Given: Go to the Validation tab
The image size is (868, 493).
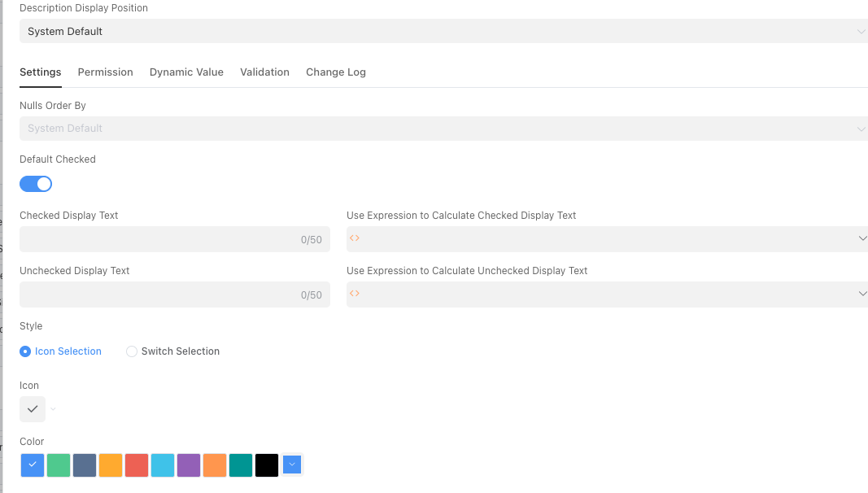Looking at the screenshot, I should point(264,72).
